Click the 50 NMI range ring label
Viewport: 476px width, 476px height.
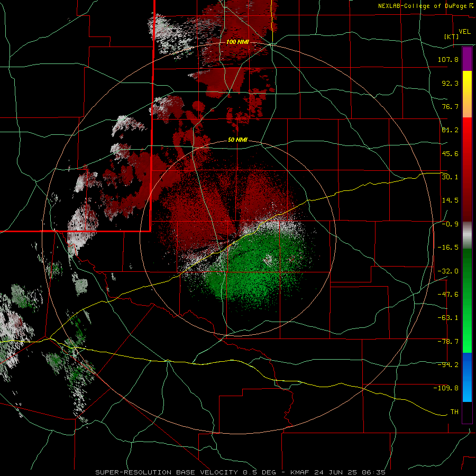(x=237, y=140)
